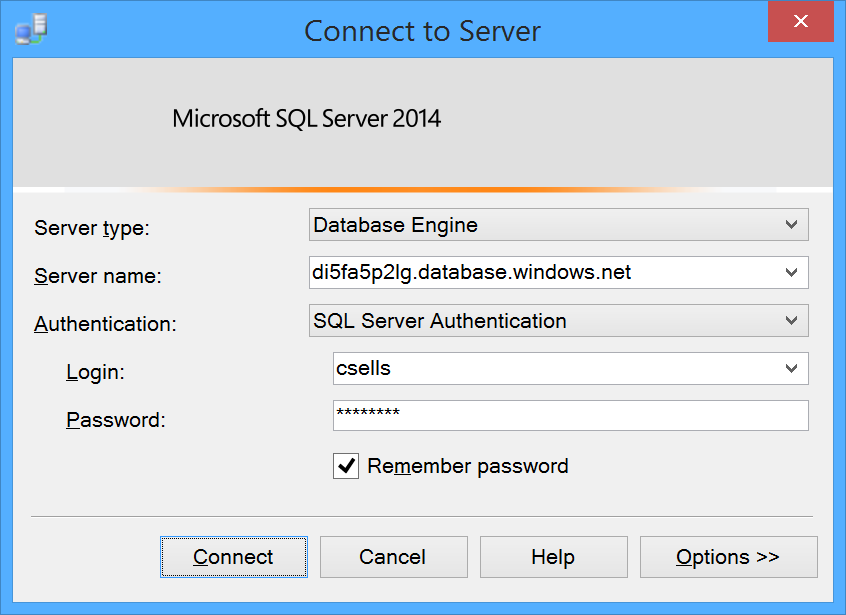This screenshot has width=846, height=615.
Task: Select the Database Engine combo box
Action: (558, 224)
